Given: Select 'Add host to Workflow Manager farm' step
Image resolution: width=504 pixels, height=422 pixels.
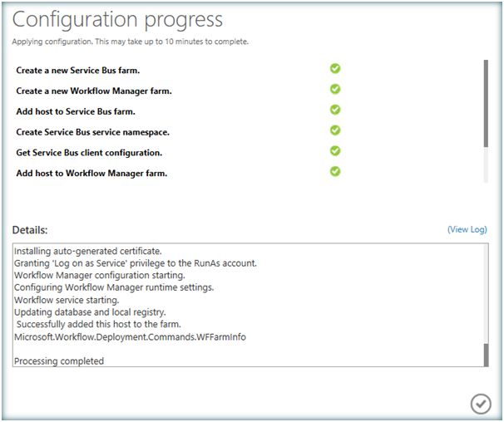Looking at the screenshot, I should pyautogui.click(x=91, y=174).
